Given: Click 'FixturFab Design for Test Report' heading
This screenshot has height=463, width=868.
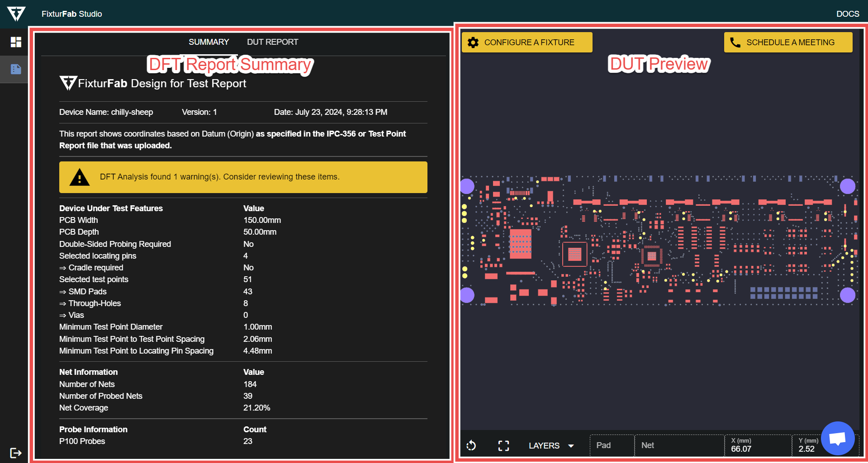Looking at the screenshot, I should coord(153,84).
